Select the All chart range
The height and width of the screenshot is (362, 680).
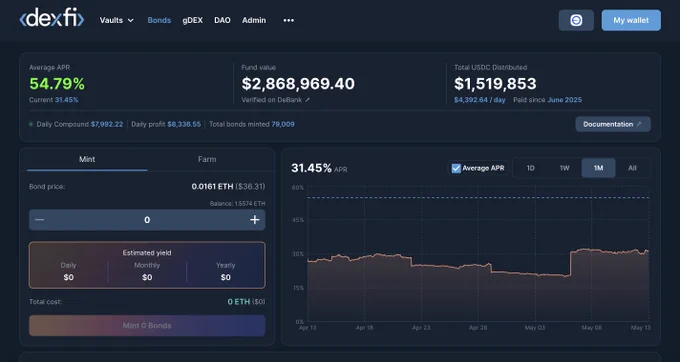(x=632, y=168)
